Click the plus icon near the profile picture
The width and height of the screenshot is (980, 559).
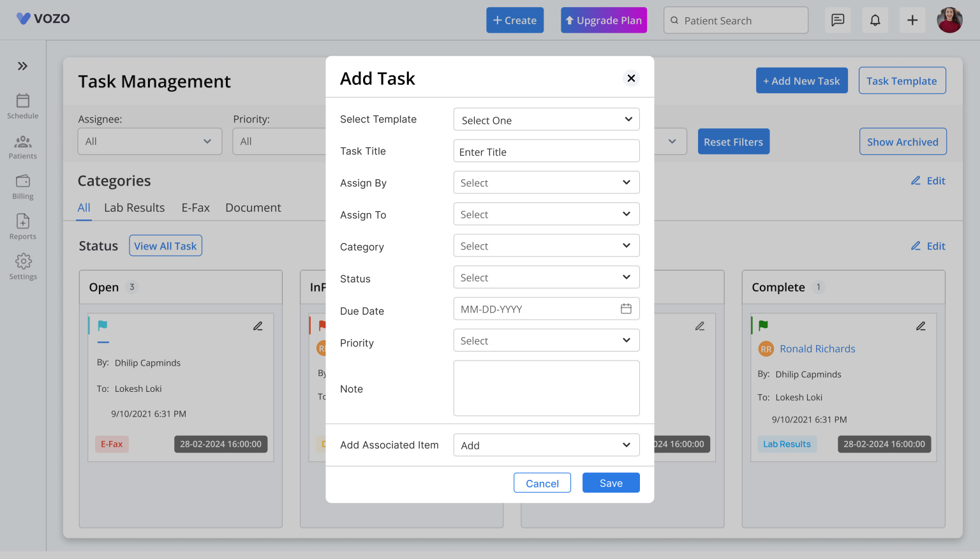tap(912, 20)
